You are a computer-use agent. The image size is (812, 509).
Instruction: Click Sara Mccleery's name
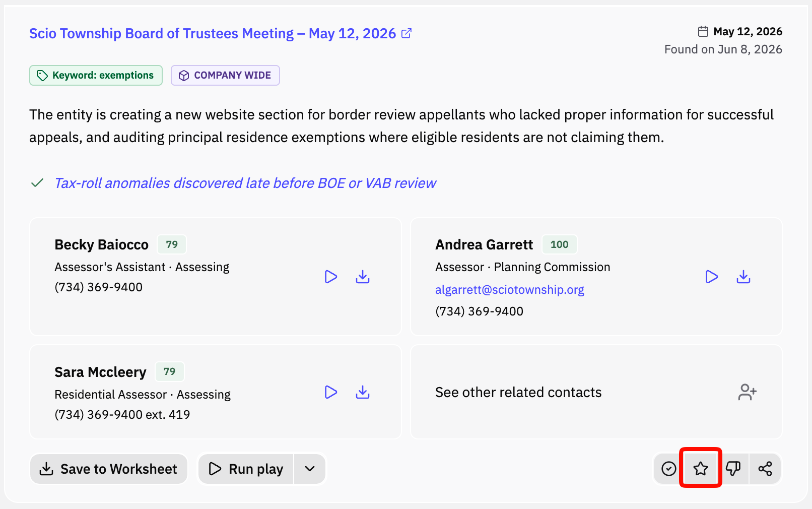point(100,372)
